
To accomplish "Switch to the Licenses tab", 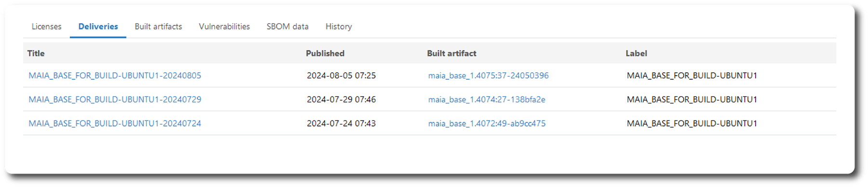I will click(x=46, y=27).
